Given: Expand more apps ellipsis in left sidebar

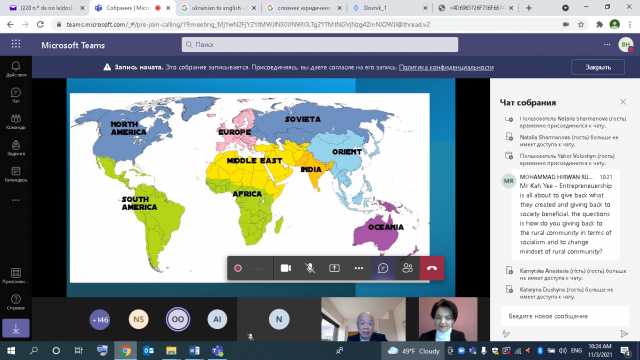Looking at the screenshot, I should point(16,200).
